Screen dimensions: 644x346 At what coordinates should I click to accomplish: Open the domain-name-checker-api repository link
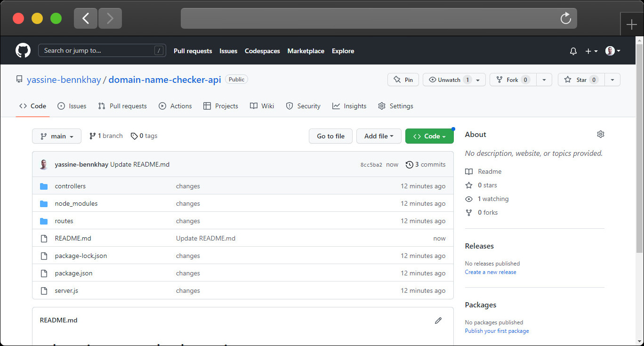click(165, 80)
